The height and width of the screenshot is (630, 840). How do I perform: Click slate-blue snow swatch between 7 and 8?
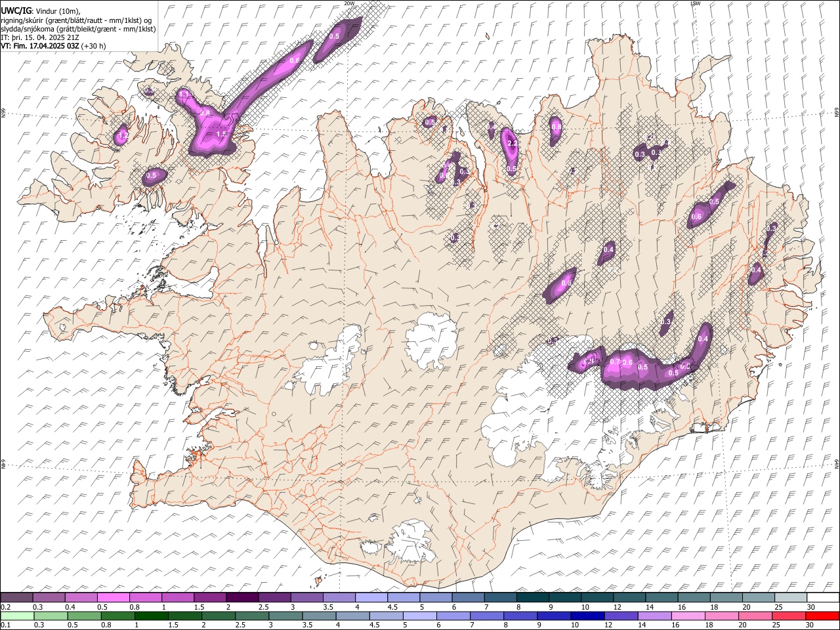[x=499, y=598]
